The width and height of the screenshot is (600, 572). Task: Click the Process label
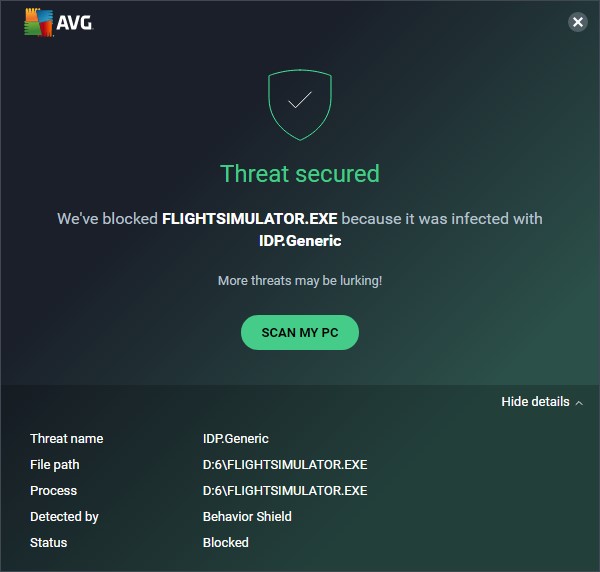point(53,491)
